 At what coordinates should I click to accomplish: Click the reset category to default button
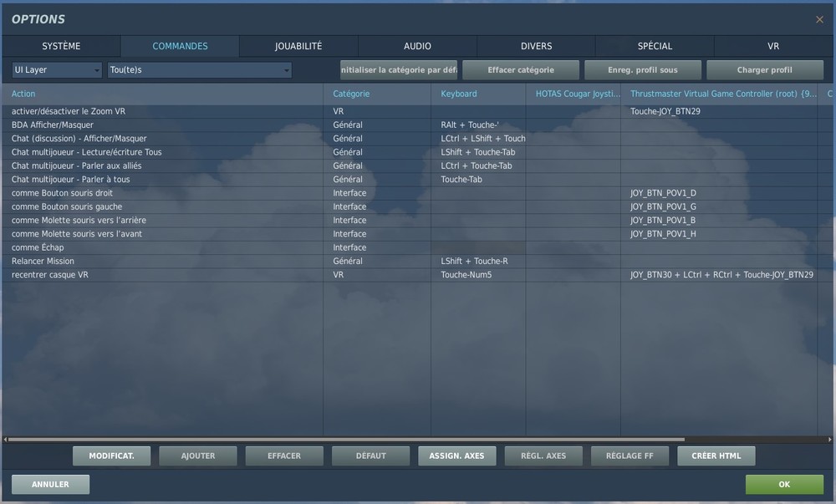pos(399,70)
